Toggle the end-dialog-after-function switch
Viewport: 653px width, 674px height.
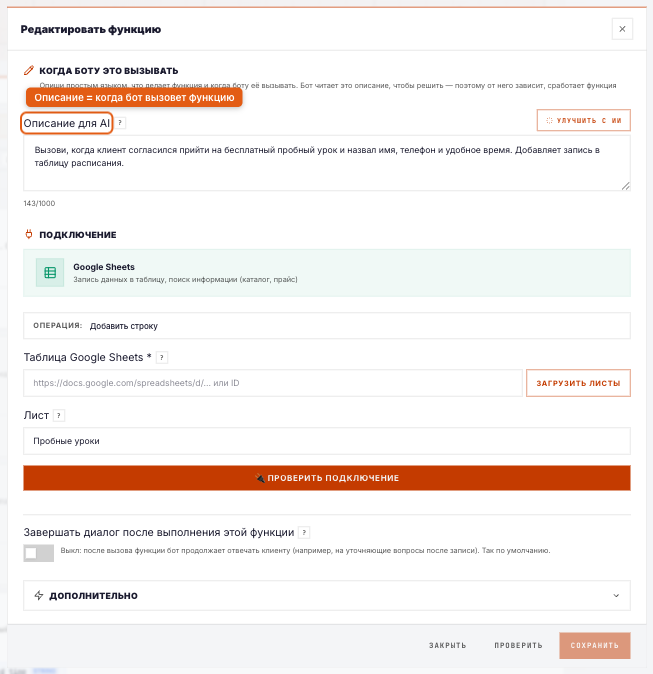pyautogui.click(x=39, y=553)
